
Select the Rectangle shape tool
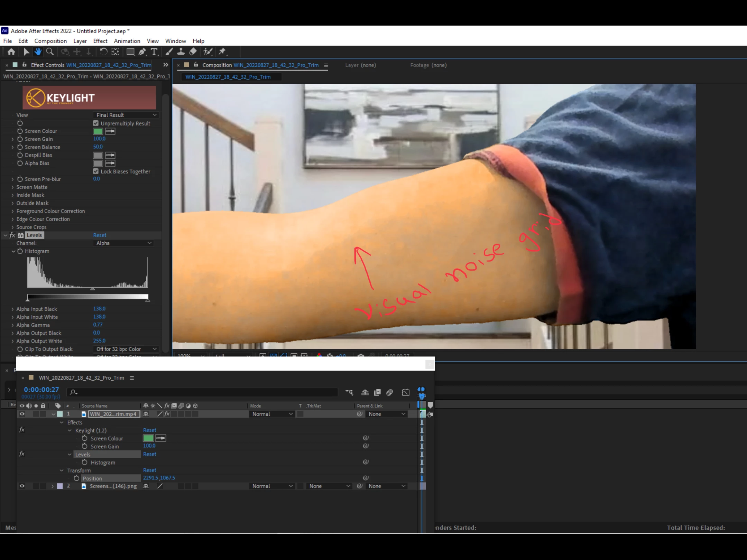tap(130, 52)
